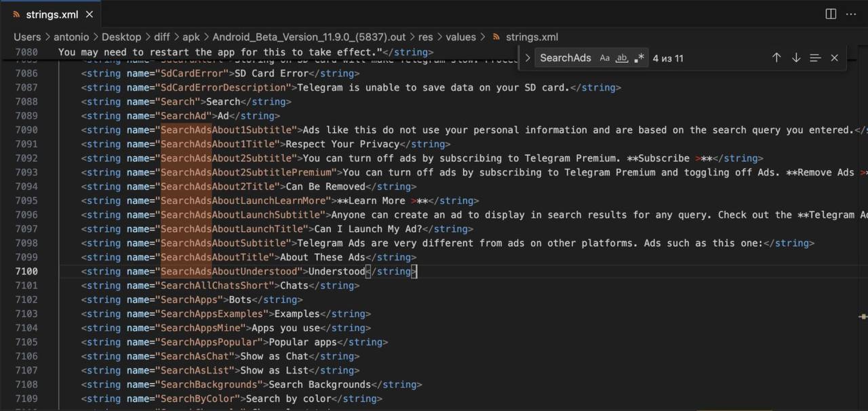Viewport: 868px width, 411px height.
Task: Click the XML file icon in breadcrumbs
Action: pyautogui.click(x=496, y=37)
